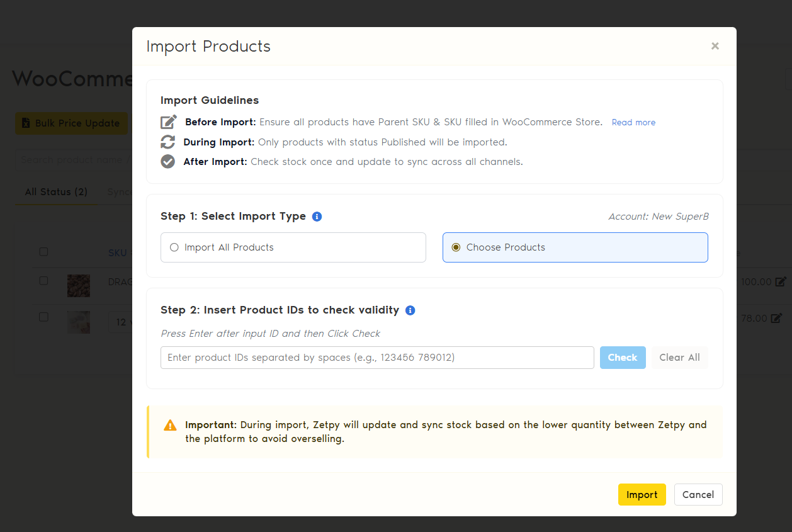
Task: Click the checkmark icon before After Import
Action: (168, 162)
